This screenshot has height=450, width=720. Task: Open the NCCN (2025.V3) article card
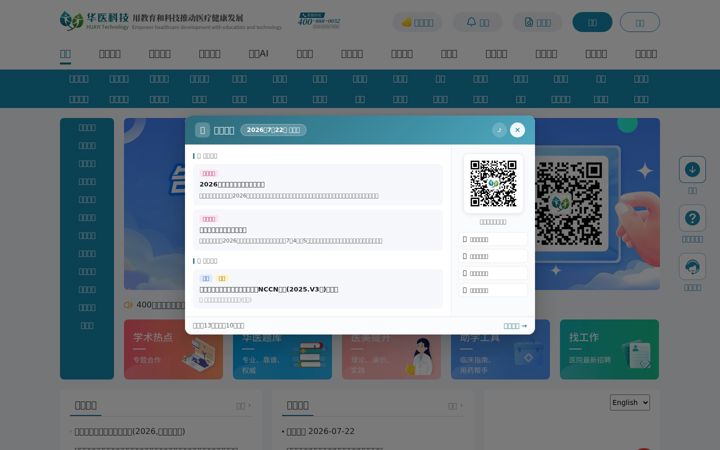coord(318,289)
